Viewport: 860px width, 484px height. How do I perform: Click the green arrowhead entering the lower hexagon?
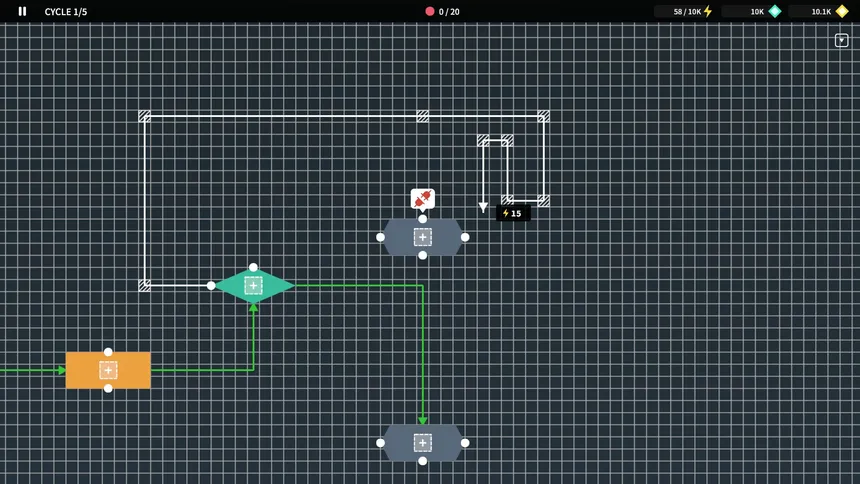422,420
